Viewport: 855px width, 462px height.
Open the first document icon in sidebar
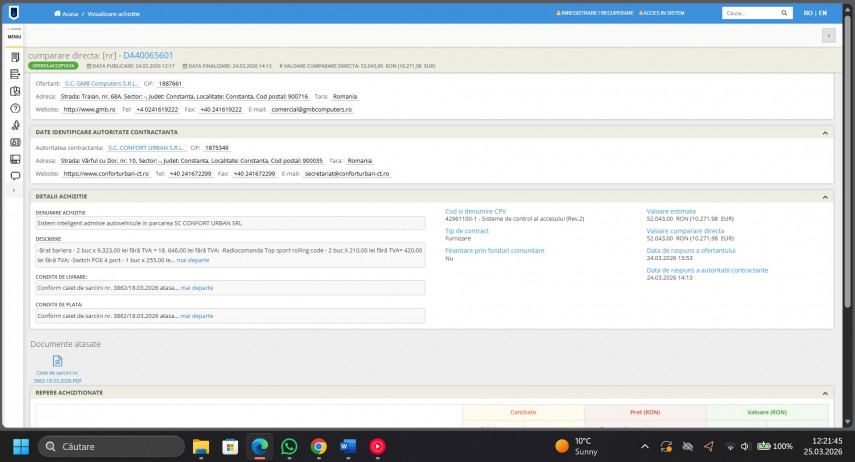(15, 57)
